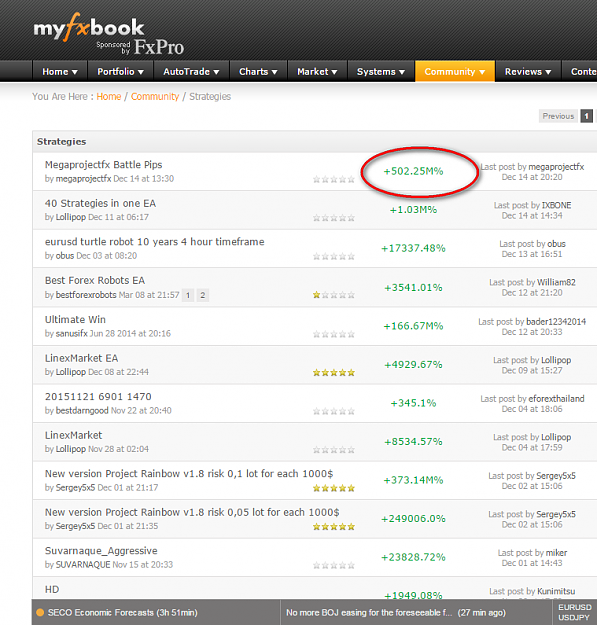Open Project Rainbow 0,05 lot thread
The image size is (597, 625).
pyautogui.click(x=192, y=512)
